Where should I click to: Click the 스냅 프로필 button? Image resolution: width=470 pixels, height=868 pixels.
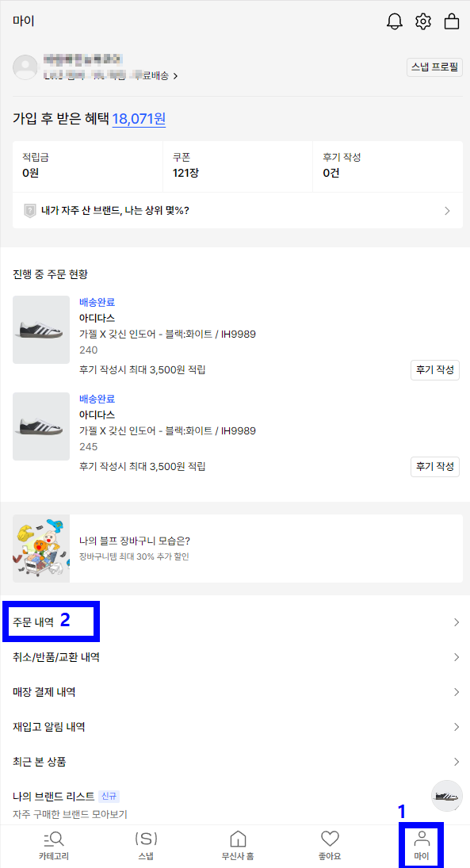click(434, 67)
